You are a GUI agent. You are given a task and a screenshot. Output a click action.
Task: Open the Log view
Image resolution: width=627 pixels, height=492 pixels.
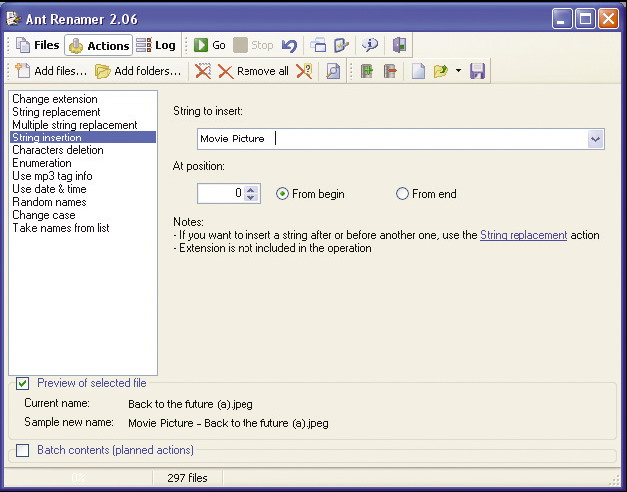pyautogui.click(x=156, y=45)
